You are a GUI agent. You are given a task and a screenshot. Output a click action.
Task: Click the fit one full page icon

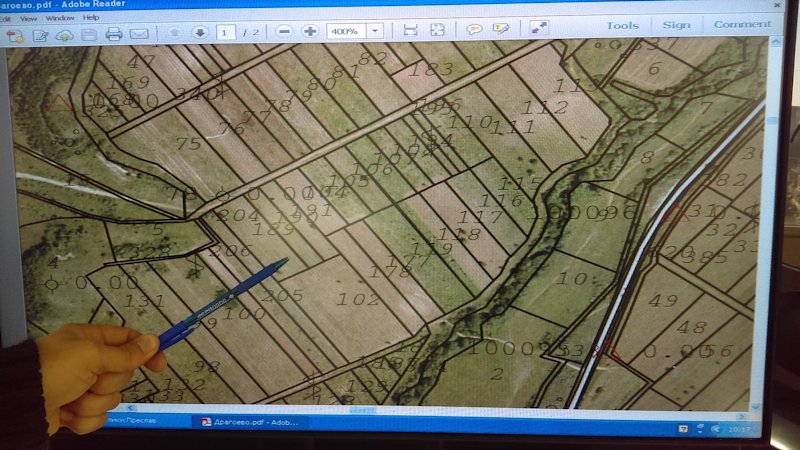(437, 30)
